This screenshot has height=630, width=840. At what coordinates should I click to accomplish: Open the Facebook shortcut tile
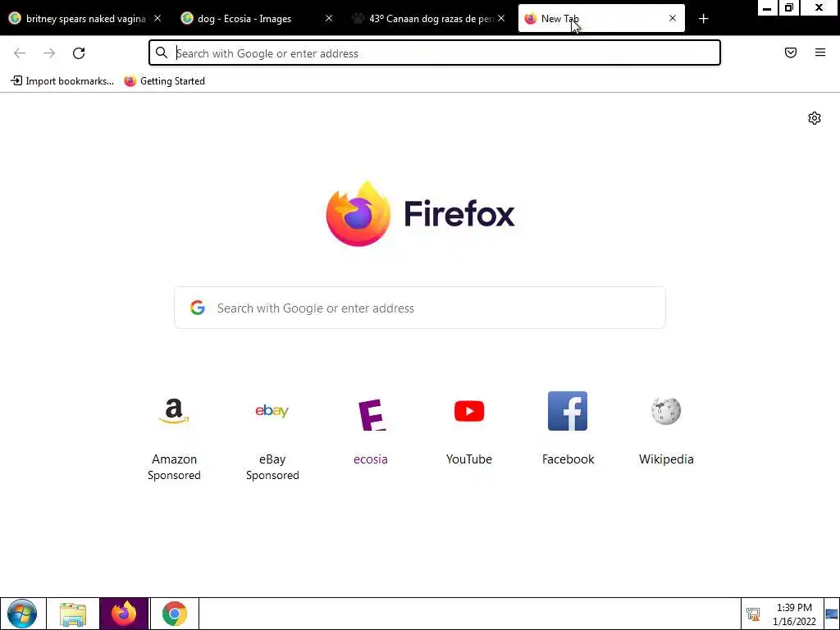pos(568,428)
